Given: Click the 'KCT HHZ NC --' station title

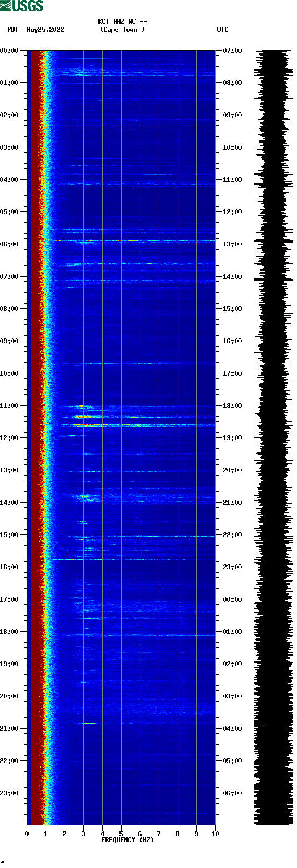Looking at the screenshot, I should pyautogui.click(x=122, y=22).
